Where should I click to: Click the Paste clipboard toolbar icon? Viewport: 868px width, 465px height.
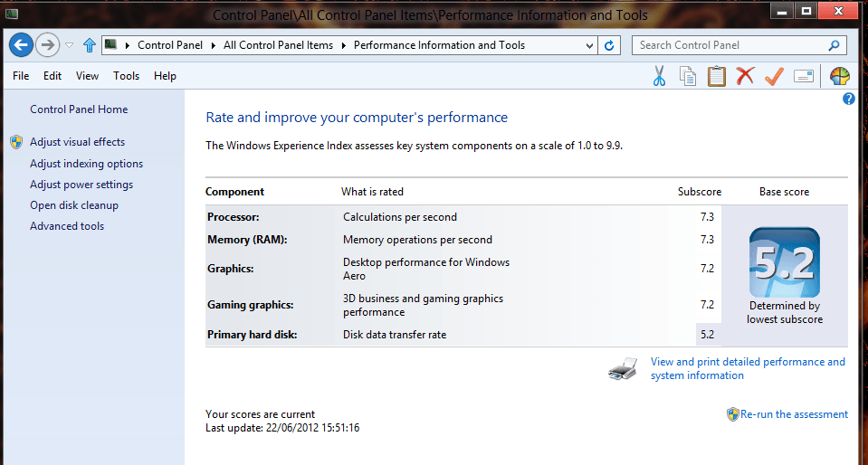716,76
